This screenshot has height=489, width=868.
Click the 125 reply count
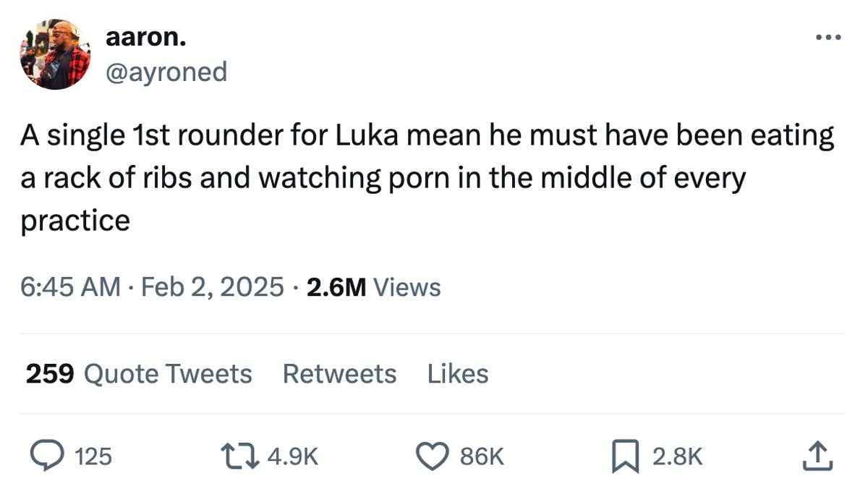pyautogui.click(x=94, y=456)
